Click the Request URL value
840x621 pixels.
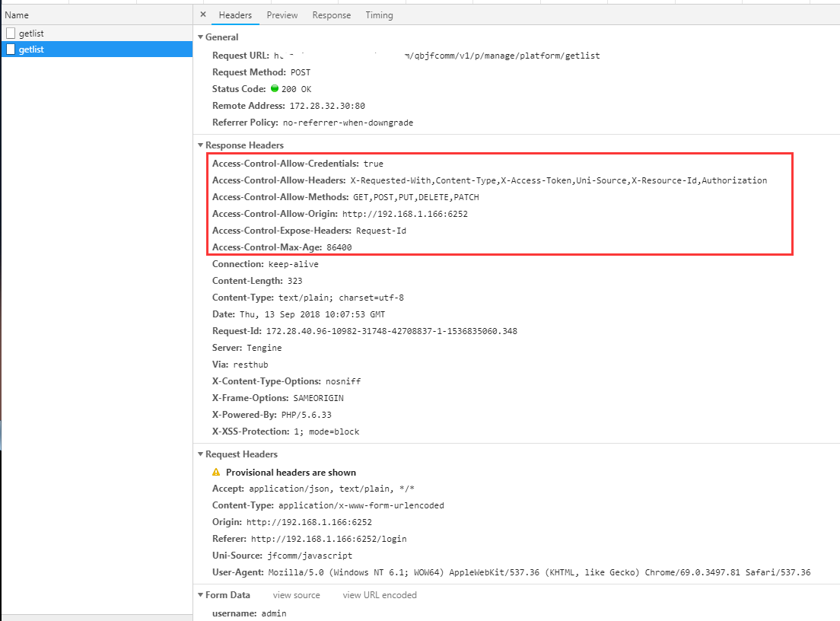click(436, 56)
